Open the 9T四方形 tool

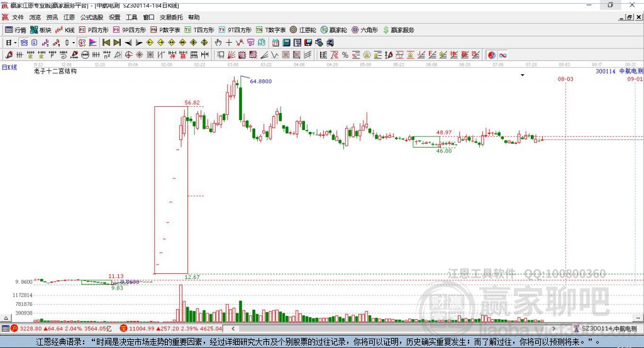tap(235, 30)
